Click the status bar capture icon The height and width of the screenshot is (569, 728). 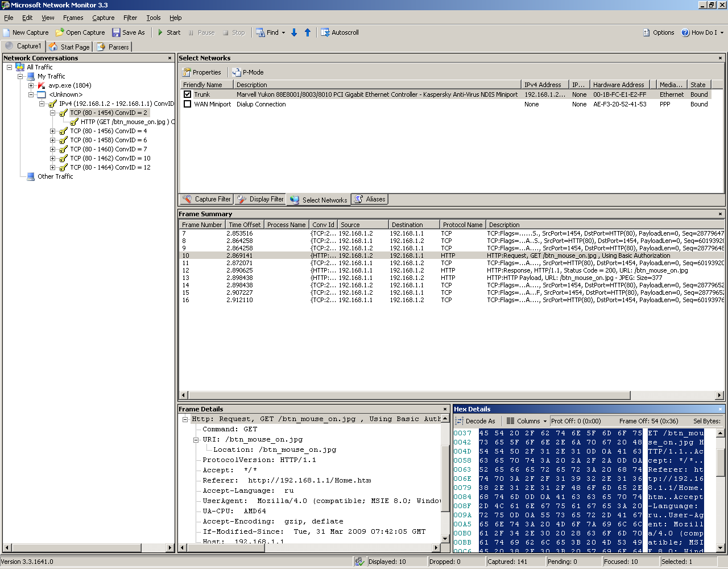point(359,562)
